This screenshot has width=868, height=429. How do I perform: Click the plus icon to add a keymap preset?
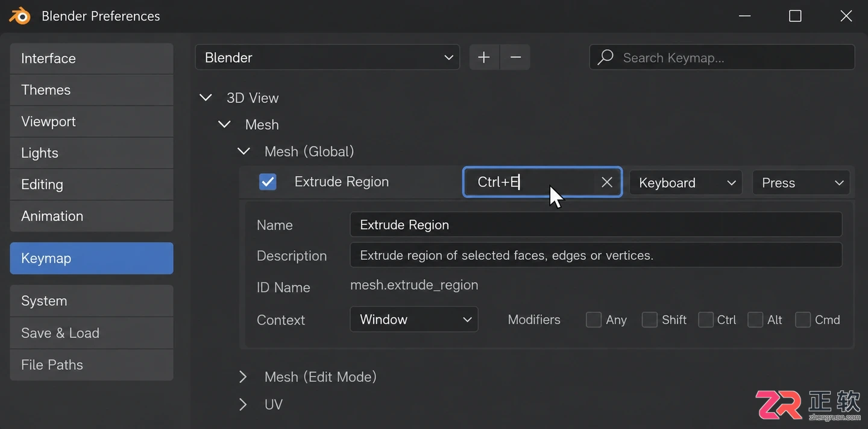(x=484, y=57)
